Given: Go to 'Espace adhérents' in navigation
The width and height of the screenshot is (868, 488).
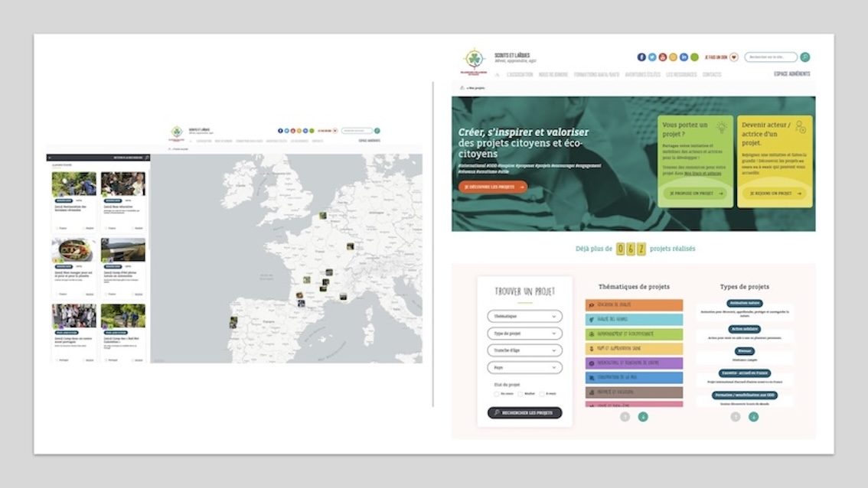Looking at the screenshot, I should (792, 75).
